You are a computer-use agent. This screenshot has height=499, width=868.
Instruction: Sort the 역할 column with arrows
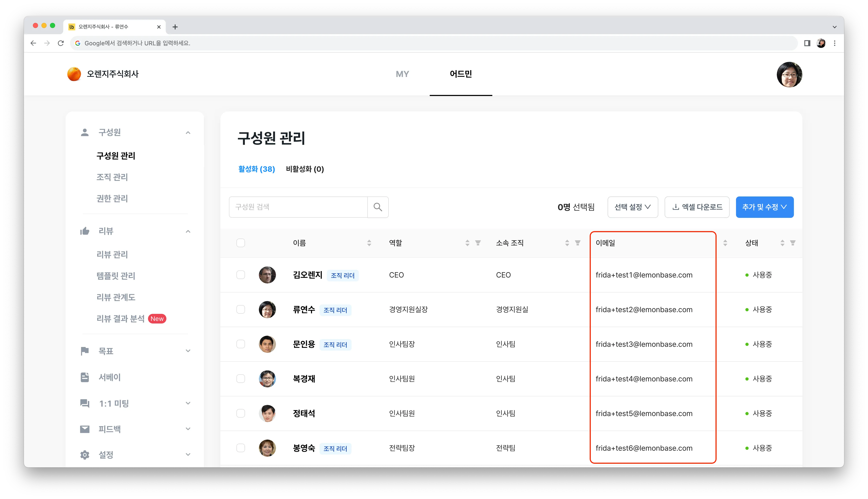[x=467, y=243]
